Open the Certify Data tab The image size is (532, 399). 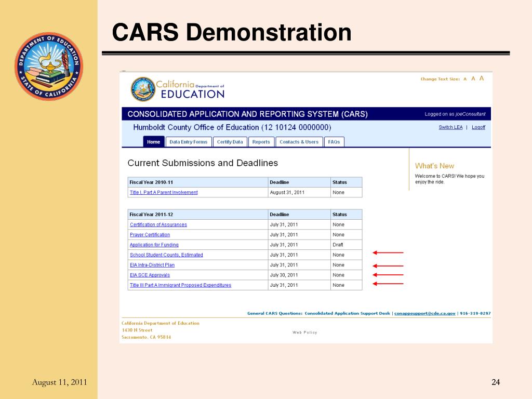(230, 142)
